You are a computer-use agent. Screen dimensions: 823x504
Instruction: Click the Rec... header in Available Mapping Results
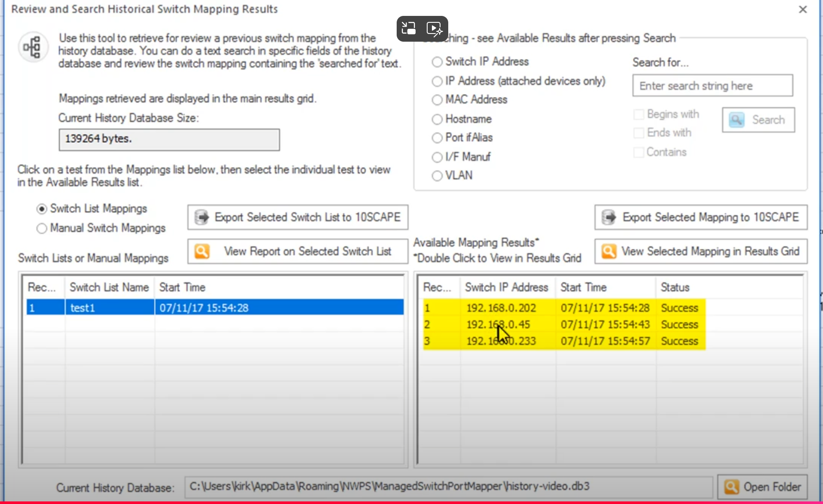(x=439, y=287)
